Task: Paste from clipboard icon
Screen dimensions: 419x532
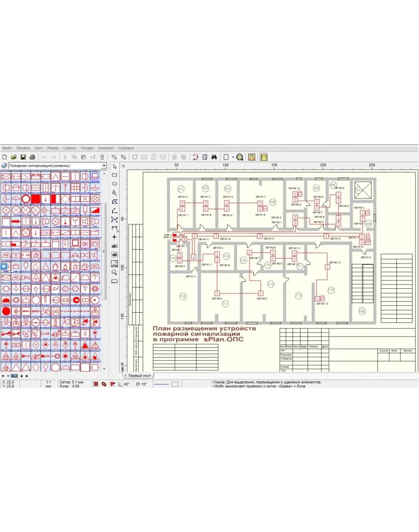Action: tap(83, 157)
